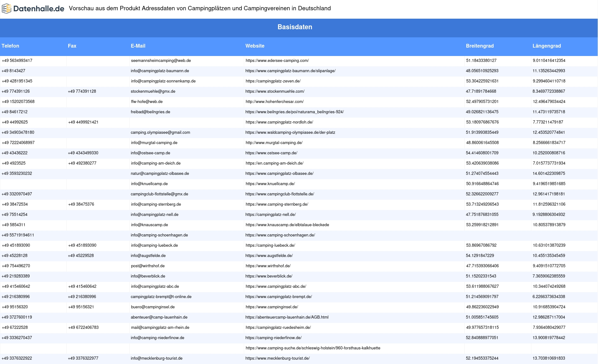Click the E-Mail column header
Screen dimensions: 598x364
pos(138,46)
